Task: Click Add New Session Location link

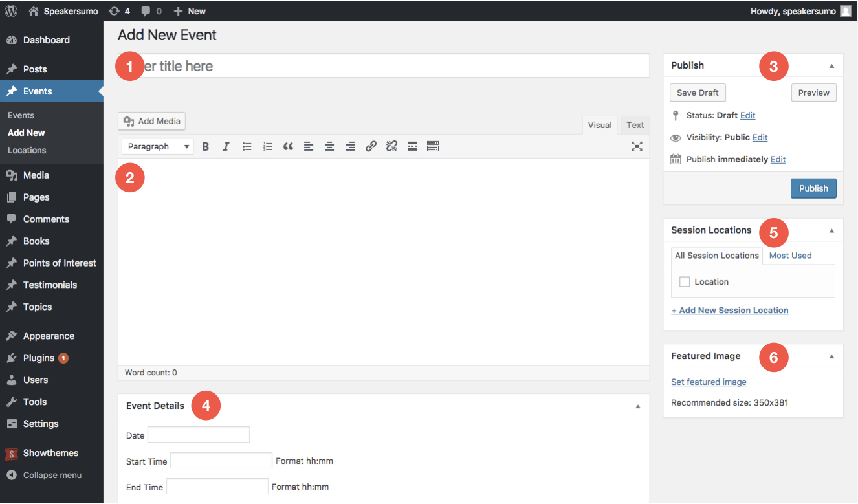Action: (x=730, y=311)
